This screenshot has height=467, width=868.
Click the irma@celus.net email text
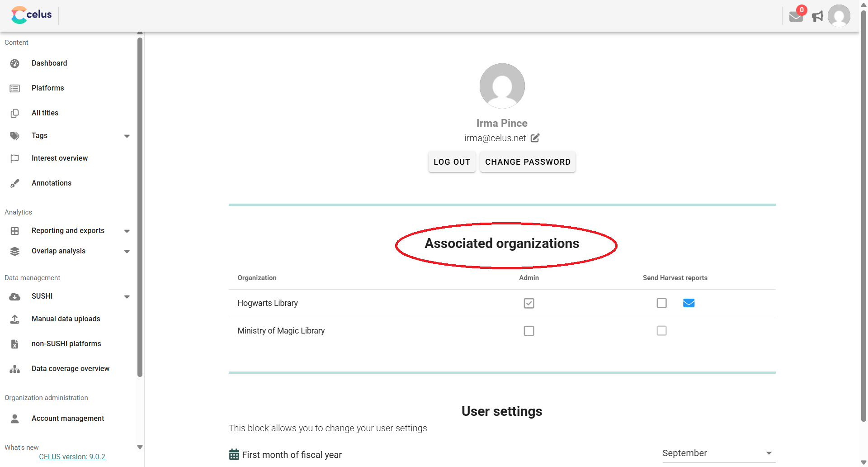coord(495,138)
